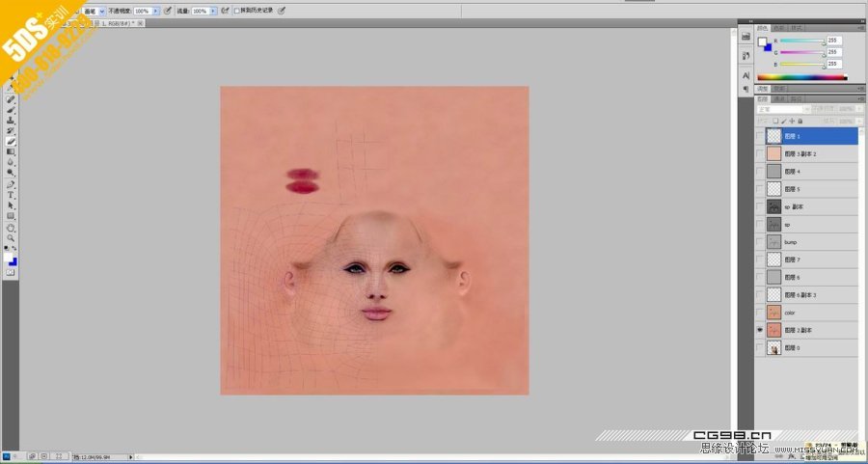
Task: Select the Type tool
Action: click(x=11, y=194)
